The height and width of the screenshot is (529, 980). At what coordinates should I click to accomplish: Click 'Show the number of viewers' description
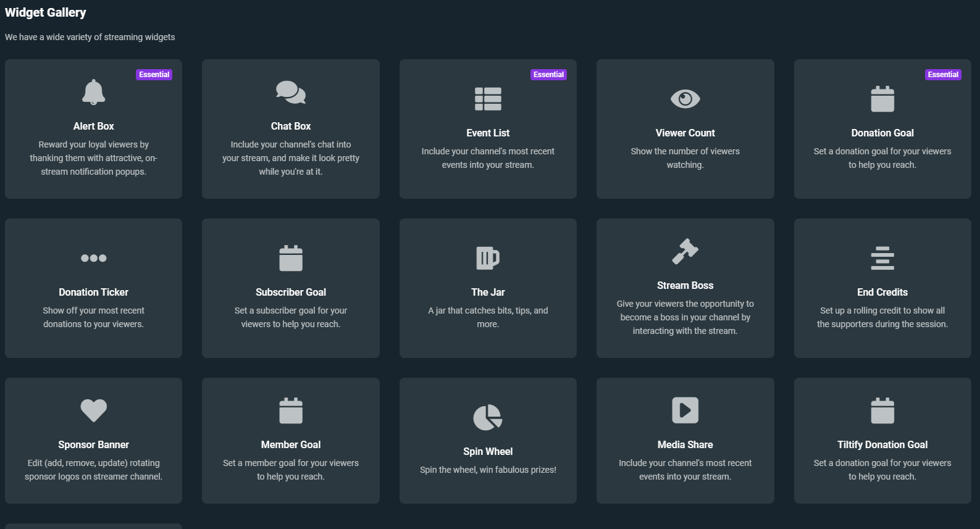click(x=685, y=151)
